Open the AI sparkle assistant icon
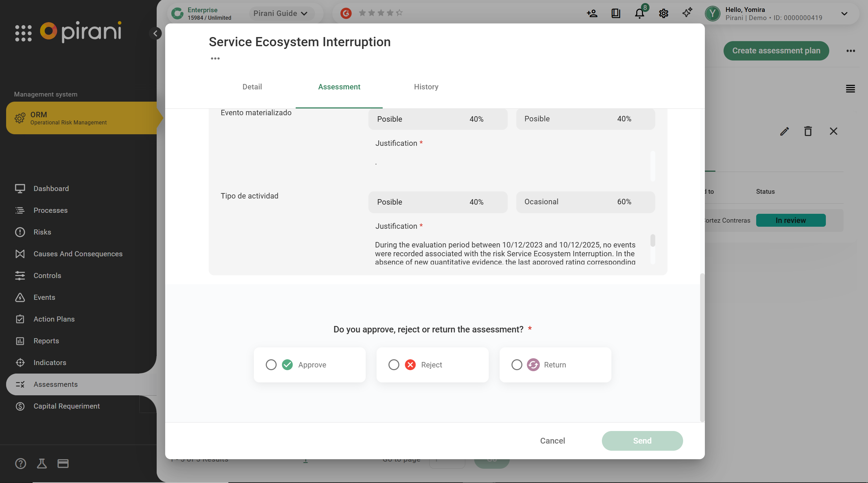The image size is (868, 483). pos(687,13)
